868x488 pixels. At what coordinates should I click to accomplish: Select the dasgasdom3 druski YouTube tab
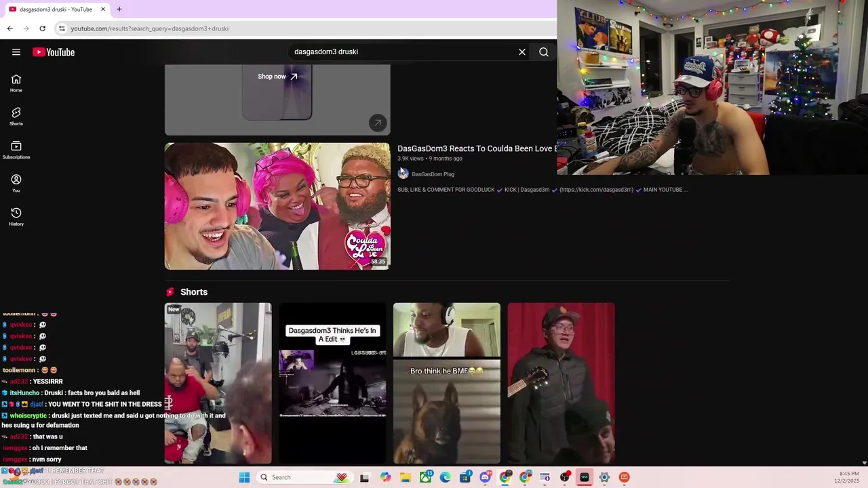(56, 9)
